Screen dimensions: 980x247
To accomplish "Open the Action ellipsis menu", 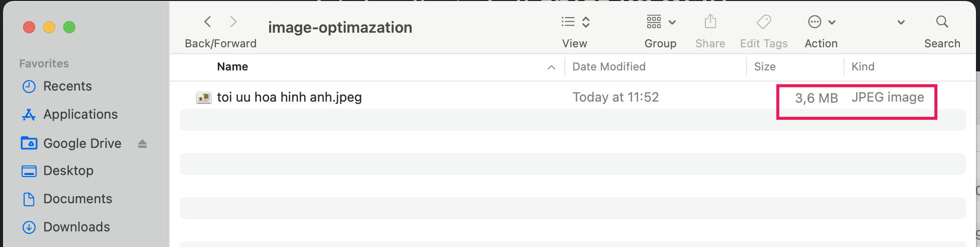I will point(821,22).
